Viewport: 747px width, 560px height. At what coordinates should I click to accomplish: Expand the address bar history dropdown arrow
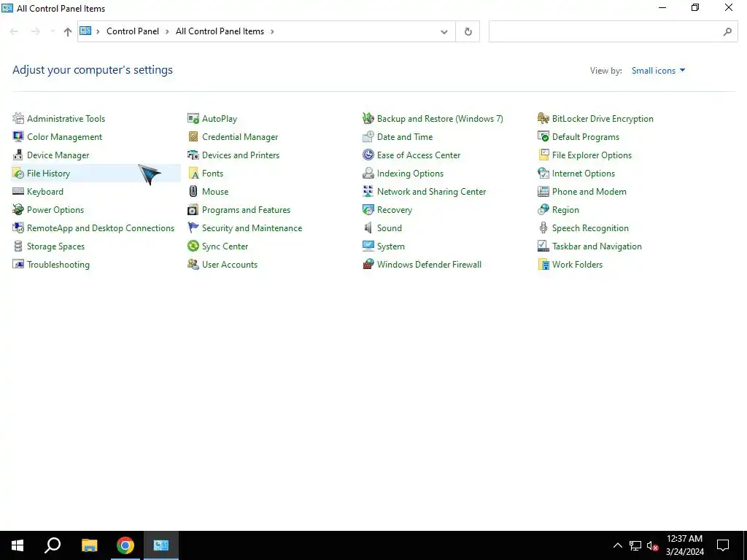[x=444, y=32]
